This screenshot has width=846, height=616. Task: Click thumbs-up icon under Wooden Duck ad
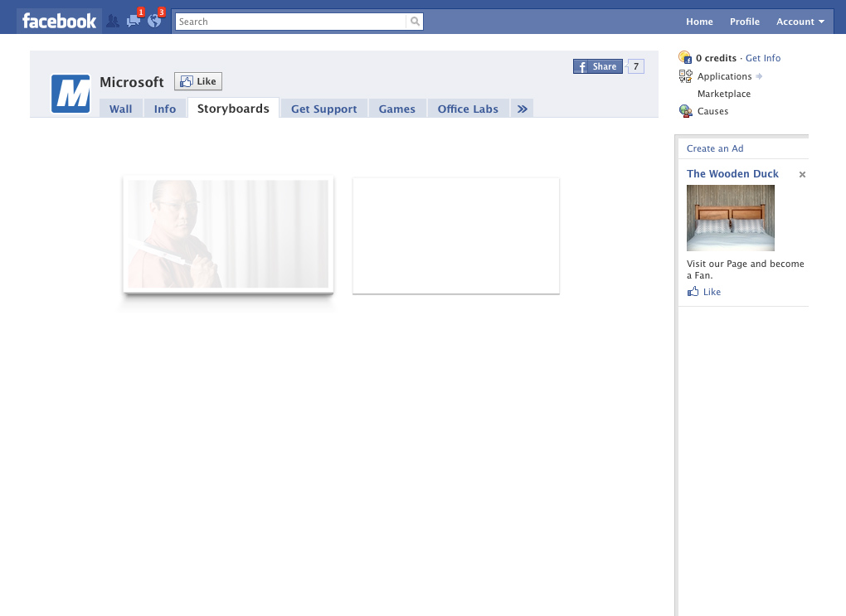click(x=693, y=292)
